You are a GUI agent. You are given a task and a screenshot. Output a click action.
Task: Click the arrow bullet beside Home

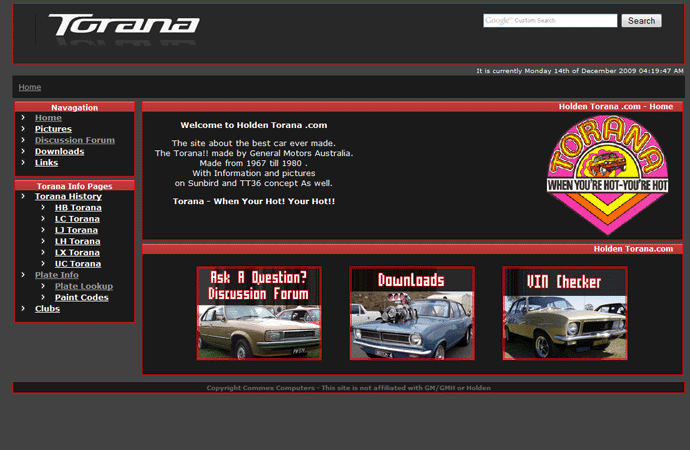pos(23,117)
